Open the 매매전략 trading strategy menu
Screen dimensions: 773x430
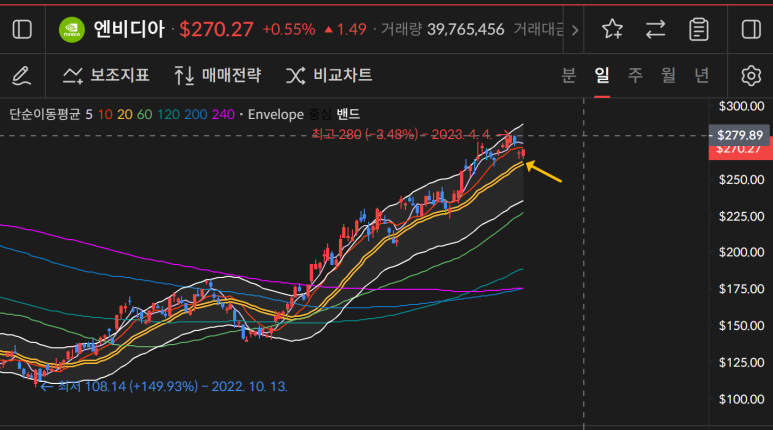217,75
